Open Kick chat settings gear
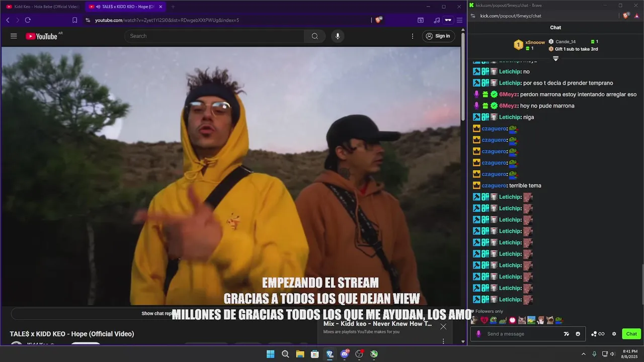Screen dimensions: 644x362 pos(614,334)
